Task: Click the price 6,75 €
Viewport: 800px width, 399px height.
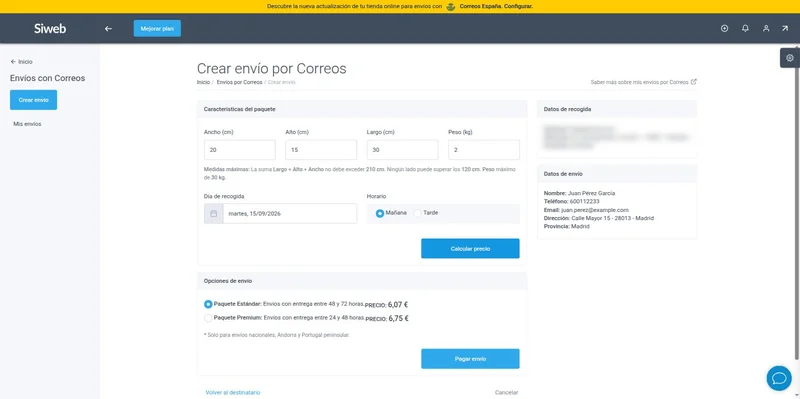Action: pyautogui.click(x=398, y=318)
